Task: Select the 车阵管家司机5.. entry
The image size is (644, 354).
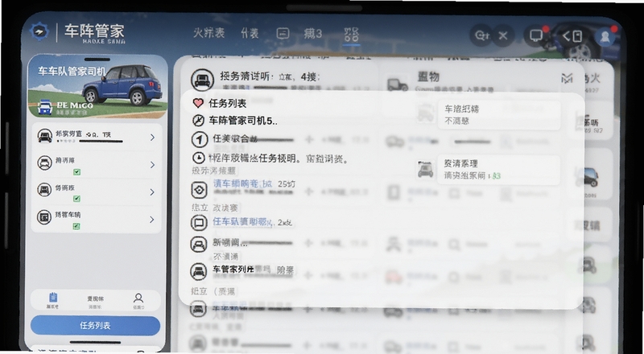Action: pyautogui.click(x=243, y=121)
